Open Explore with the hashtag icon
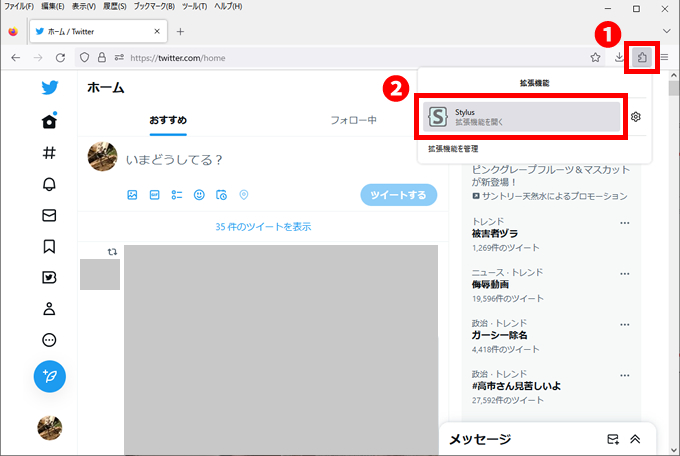Screen dimensions: 680x456 (x=49, y=153)
